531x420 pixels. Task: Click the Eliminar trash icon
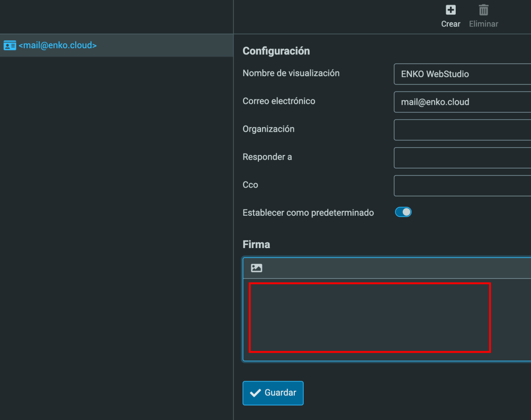coord(484,10)
